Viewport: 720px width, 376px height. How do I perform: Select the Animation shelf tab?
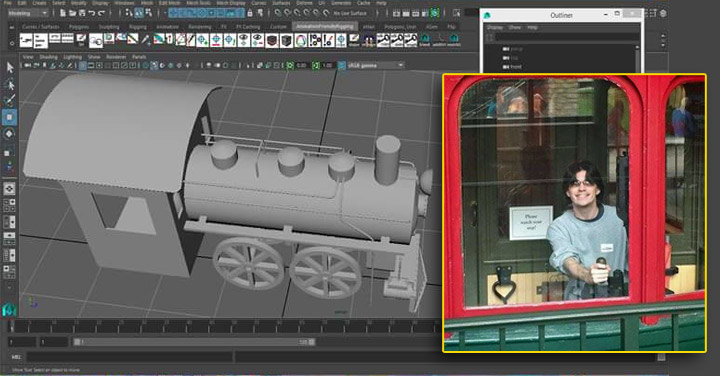tap(167, 27)
